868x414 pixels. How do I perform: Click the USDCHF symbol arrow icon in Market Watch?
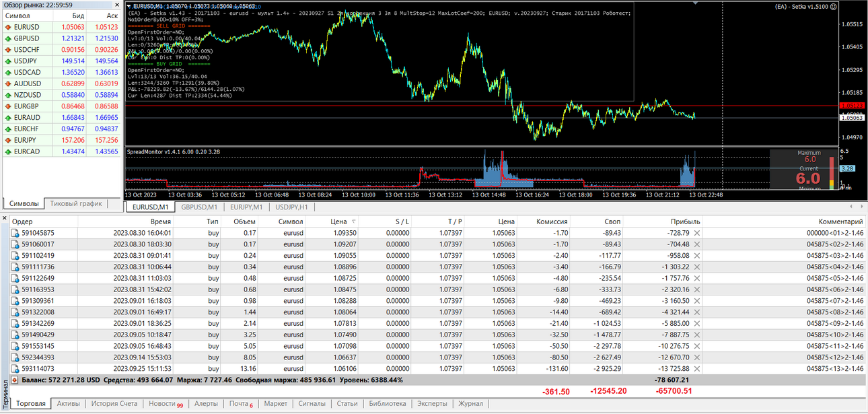tap(8, 50)
